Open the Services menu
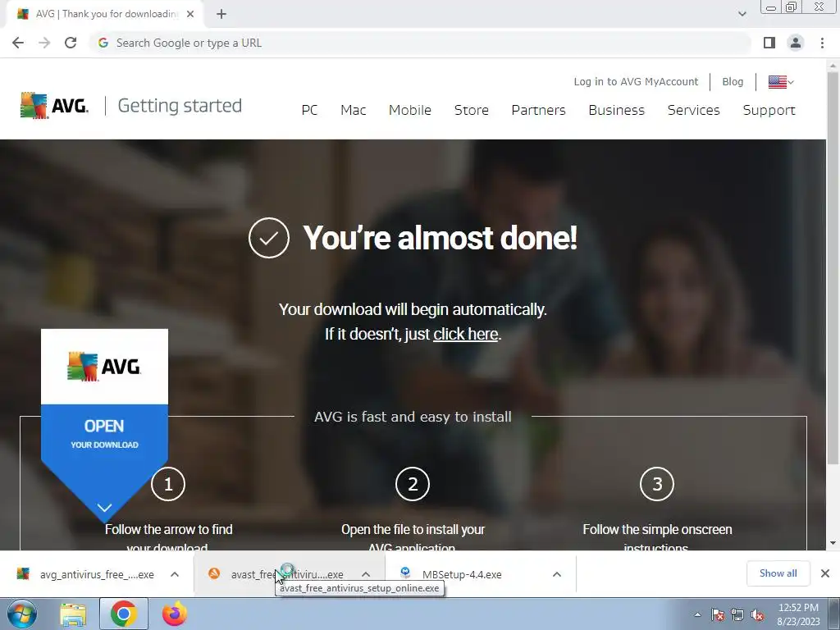Screen dimensions: 840x630 point(694,110)
